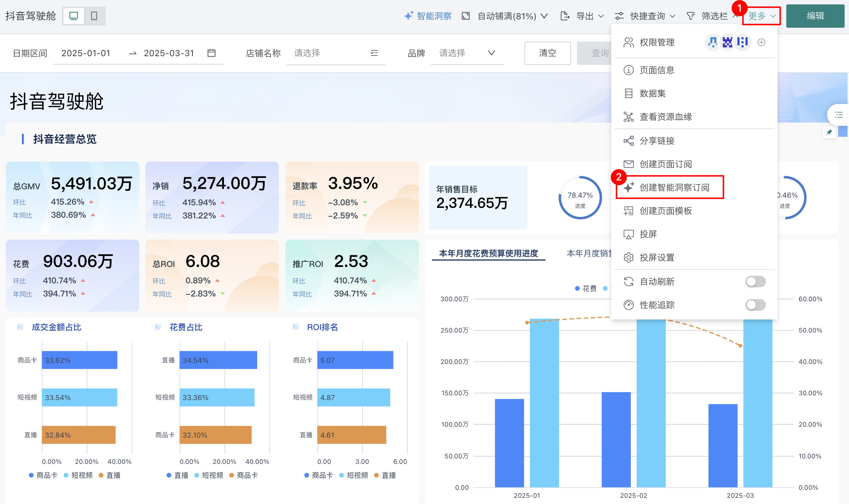Open the 导出 dropdown menu
The height and width of the screenshot is (504, 849).
pos(585,16)
